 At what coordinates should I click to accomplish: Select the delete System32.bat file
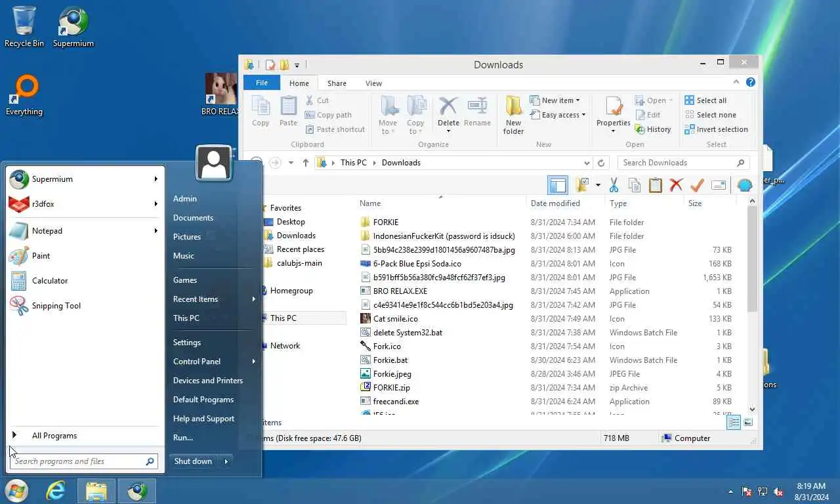coord(408,333)
